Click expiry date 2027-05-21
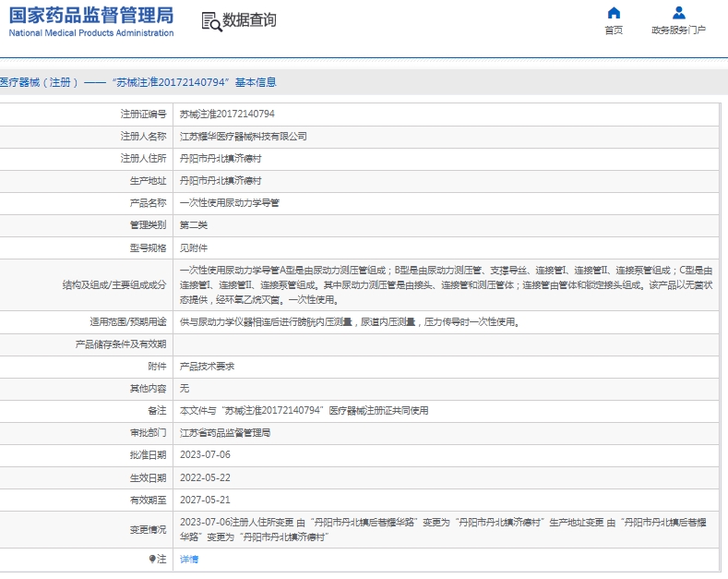The width and height of the screenshot is (728, 579). [205, 500]
